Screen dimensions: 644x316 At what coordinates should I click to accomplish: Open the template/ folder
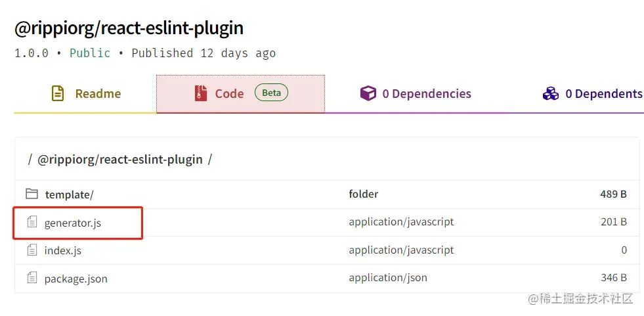[69, 194]
